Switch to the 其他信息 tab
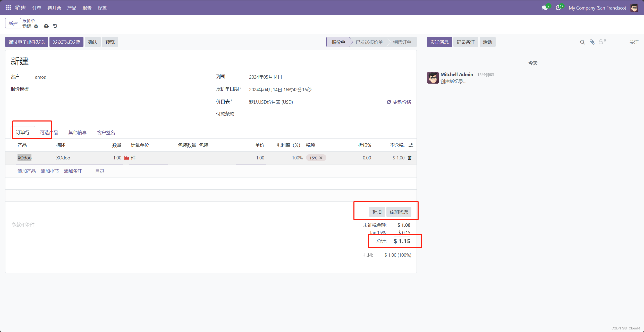 78,132
